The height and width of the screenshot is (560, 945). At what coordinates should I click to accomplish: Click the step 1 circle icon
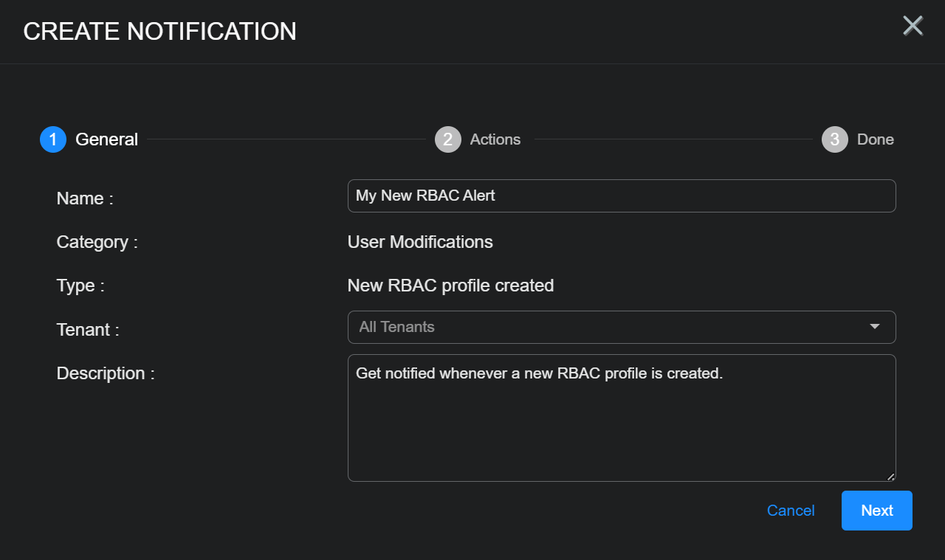(x=53, y=139)
